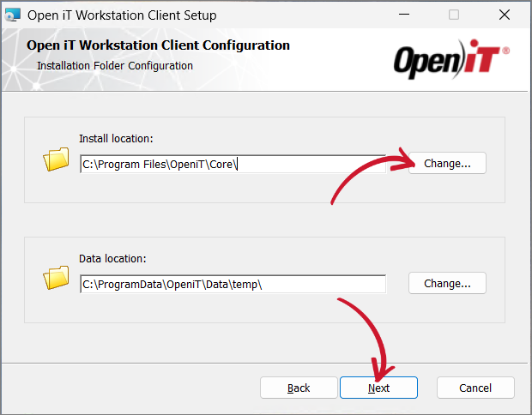Viewport: 532px width, 415px height.
Task: Click 'Installation Folder Configuration' subtitle
Action: pyautogui.click(x=115, y=65)
